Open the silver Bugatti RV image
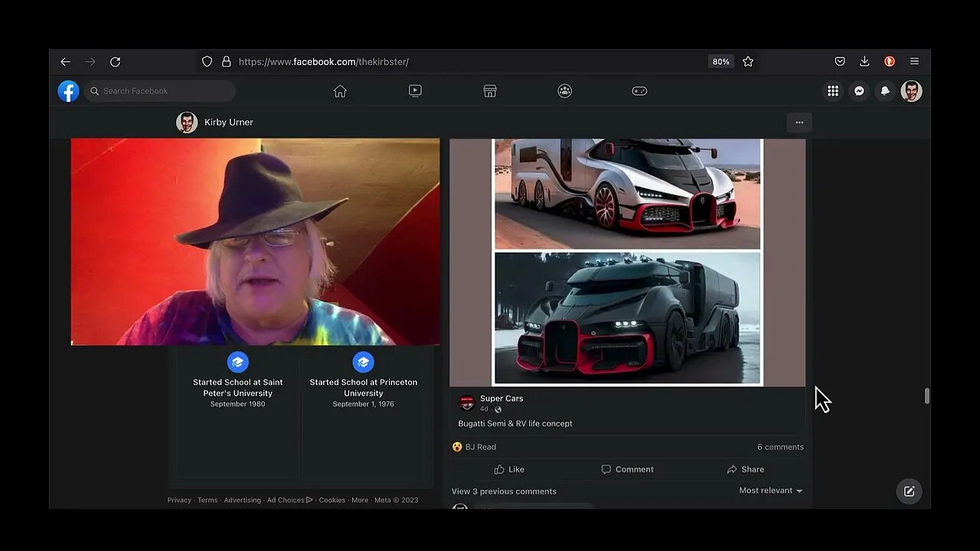 (628, 194)
